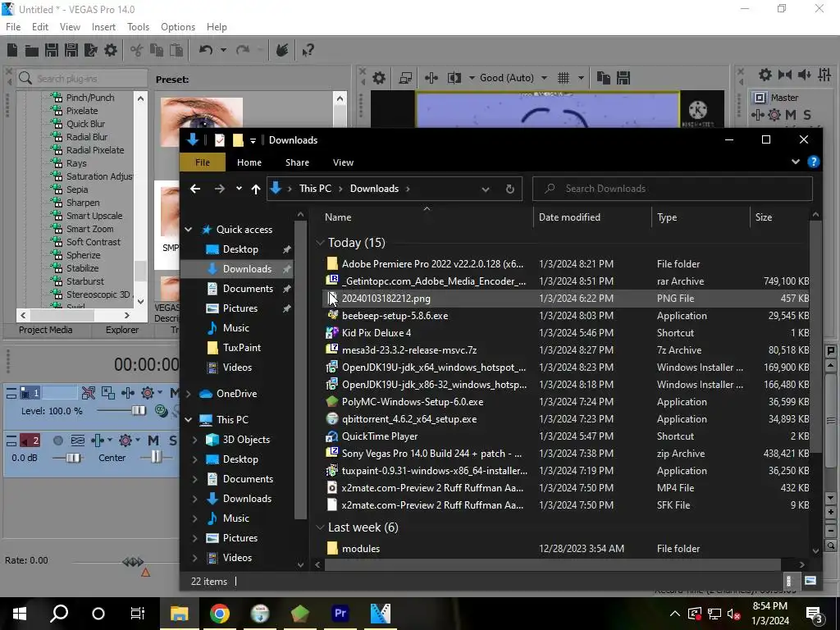Collapse the Quick access tree node
The width and height of the screenshot is (840, 630).
(x=189, y=230)
